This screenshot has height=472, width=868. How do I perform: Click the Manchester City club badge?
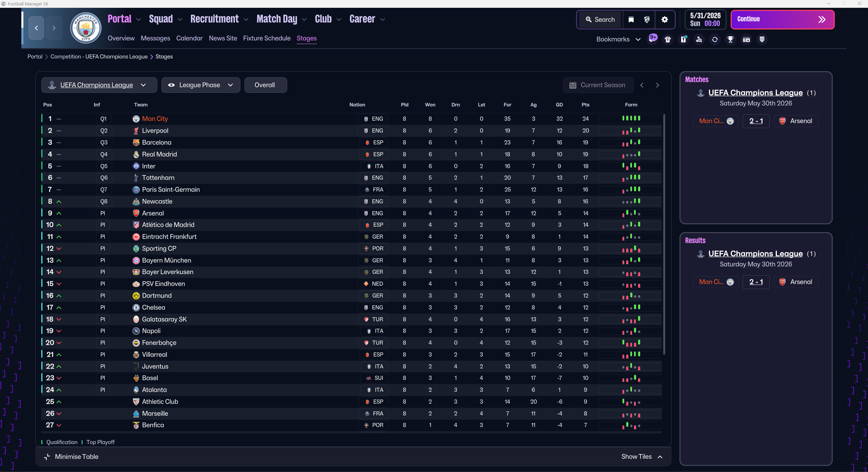[86, 28]
